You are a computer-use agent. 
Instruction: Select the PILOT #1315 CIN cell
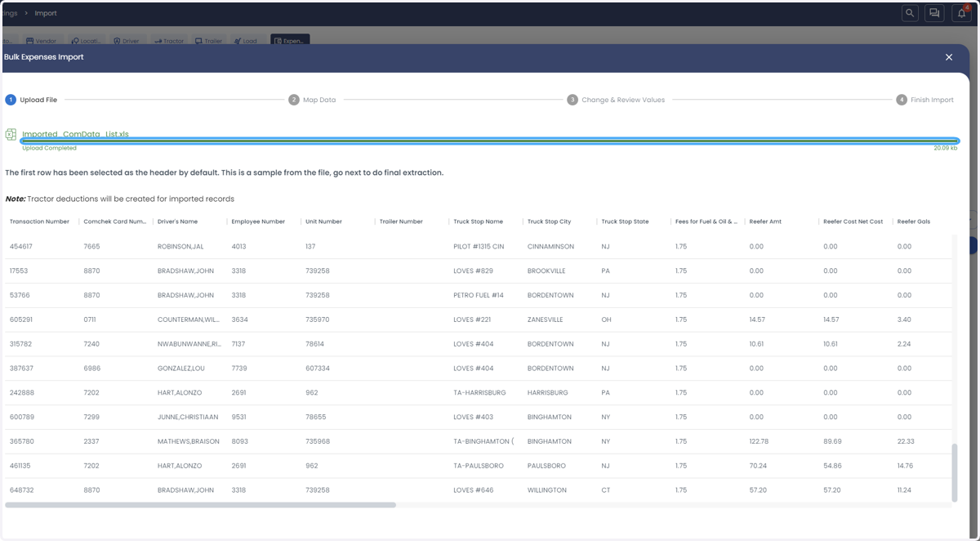[x=479, y=246]
